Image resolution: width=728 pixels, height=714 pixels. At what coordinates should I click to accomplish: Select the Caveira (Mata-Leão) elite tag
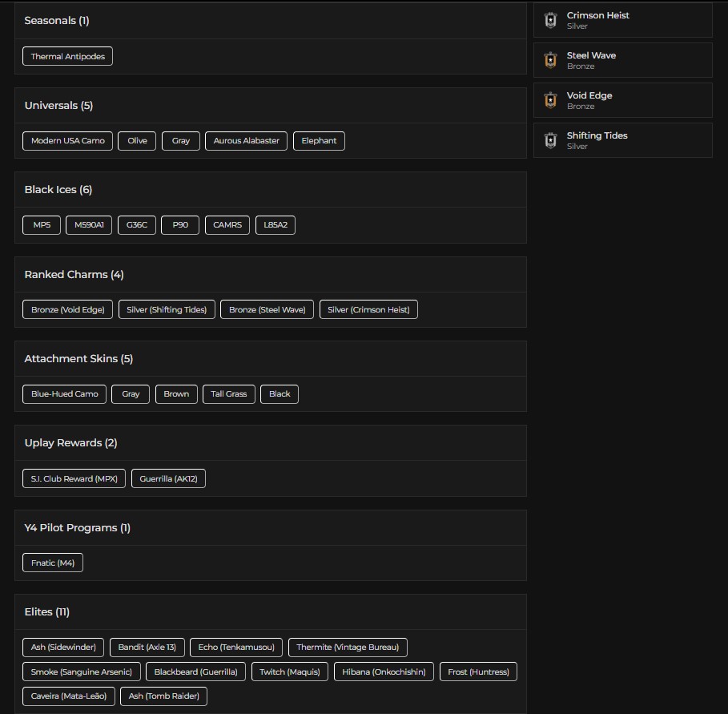pos(69,696)
